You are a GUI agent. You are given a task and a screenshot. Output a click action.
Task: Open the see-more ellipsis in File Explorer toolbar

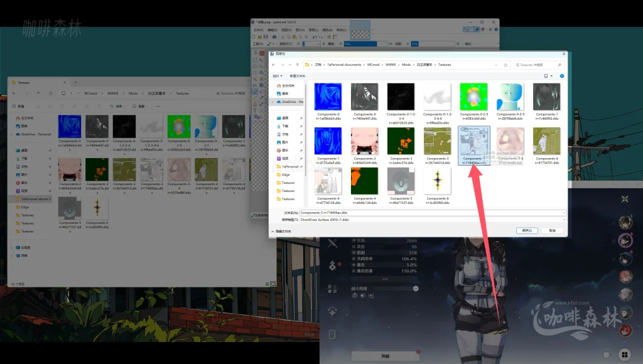pos(158,107)
